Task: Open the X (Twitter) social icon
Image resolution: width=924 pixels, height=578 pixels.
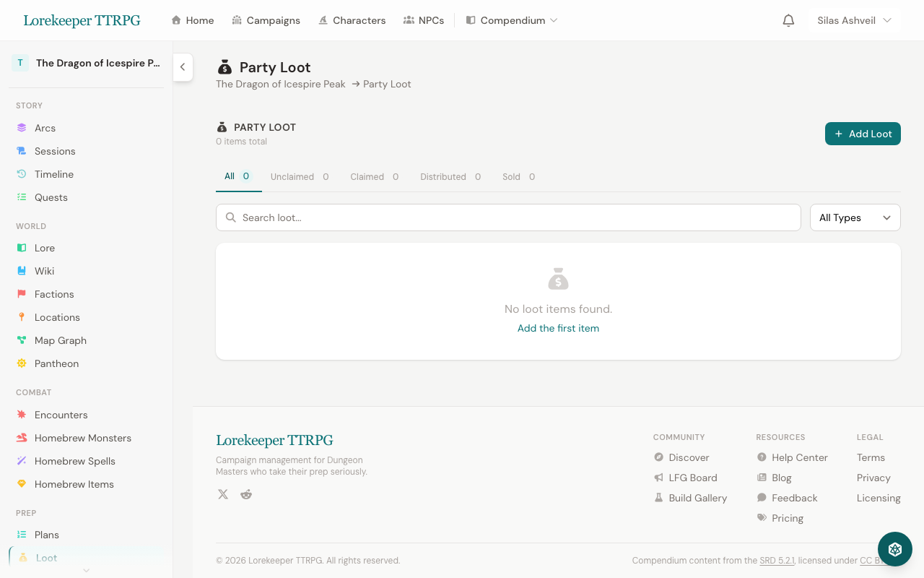Action: click(223, 494)
